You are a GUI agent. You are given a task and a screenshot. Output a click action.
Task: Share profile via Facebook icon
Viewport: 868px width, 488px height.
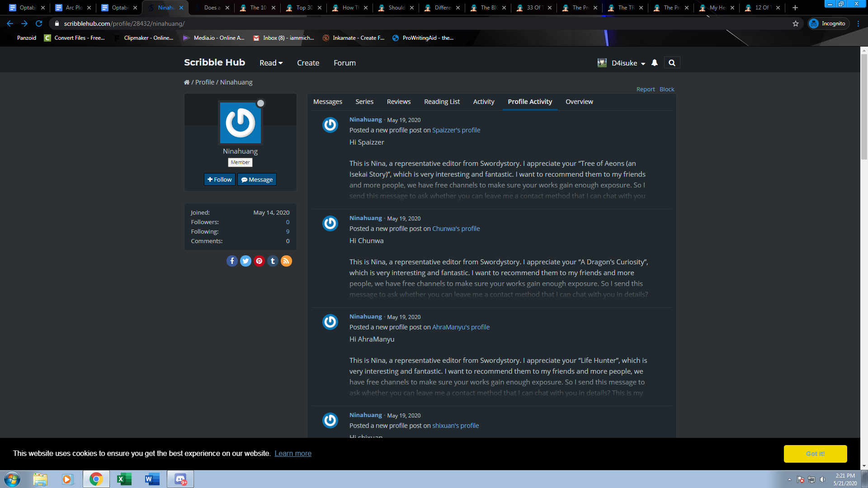pyautogui.click(x=232, y=261)
